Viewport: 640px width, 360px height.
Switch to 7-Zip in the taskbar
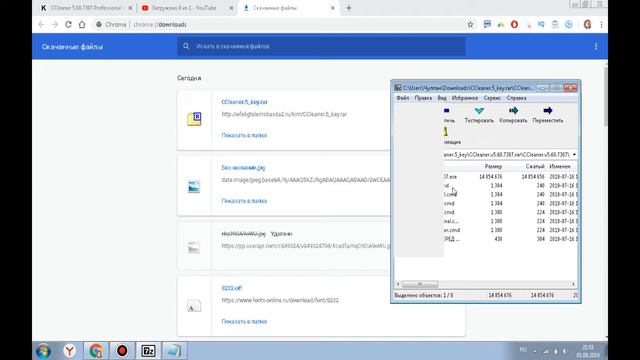point(148,351)
